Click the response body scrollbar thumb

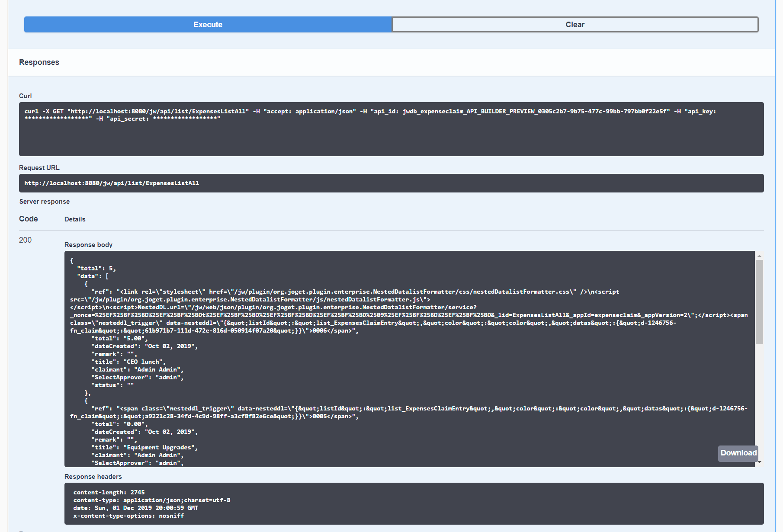[x=759, y=302]
